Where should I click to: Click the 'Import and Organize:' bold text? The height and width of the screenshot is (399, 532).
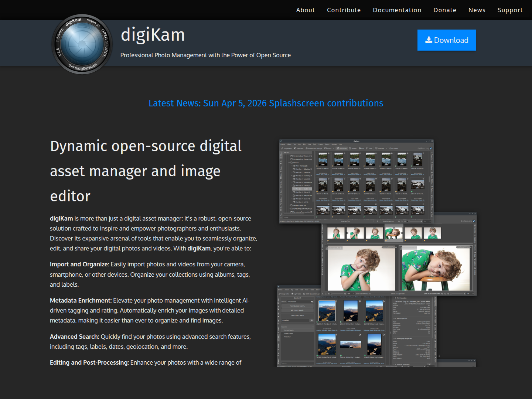coord(79,265)
